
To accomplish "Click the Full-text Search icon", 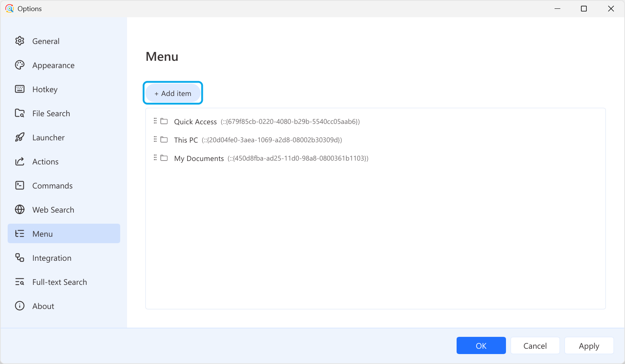I will 20,282.
